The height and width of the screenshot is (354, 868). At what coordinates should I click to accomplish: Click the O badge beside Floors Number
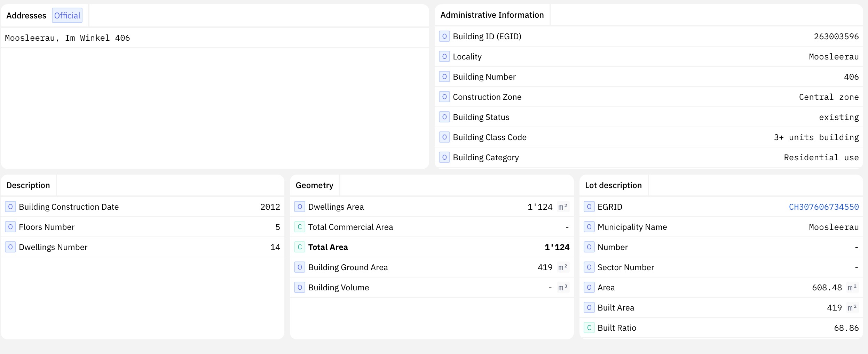10,227
